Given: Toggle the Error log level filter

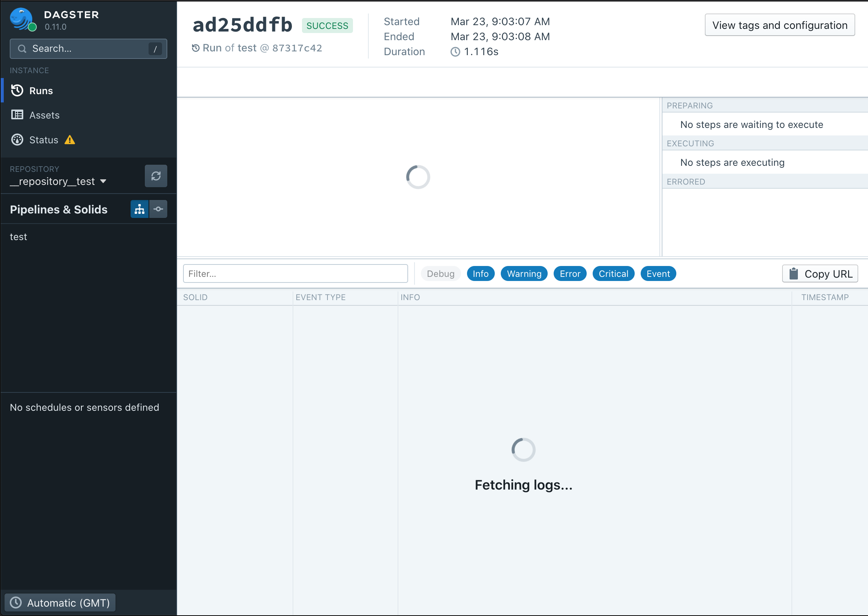Looking at the screenshot, I should coord(569,274).
